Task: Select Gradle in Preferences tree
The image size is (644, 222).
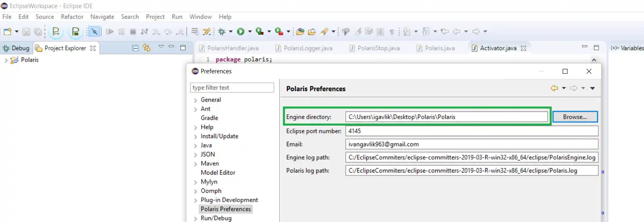Action: [209, 118]
